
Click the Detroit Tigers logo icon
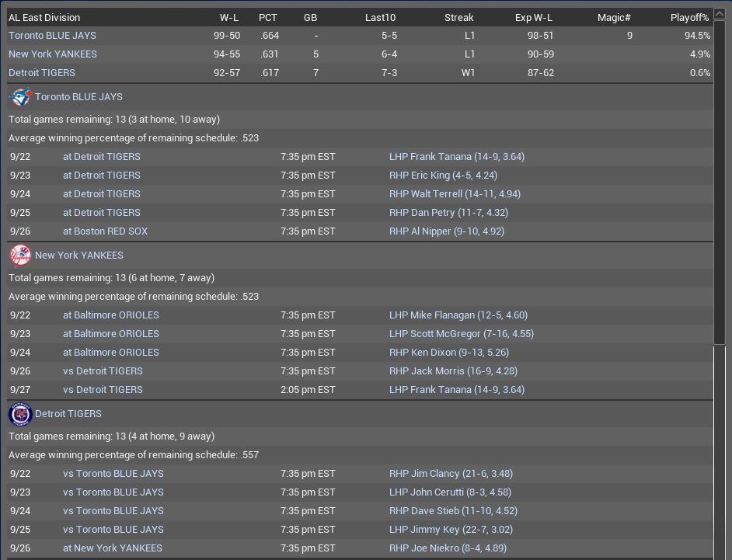click(20, 414)
